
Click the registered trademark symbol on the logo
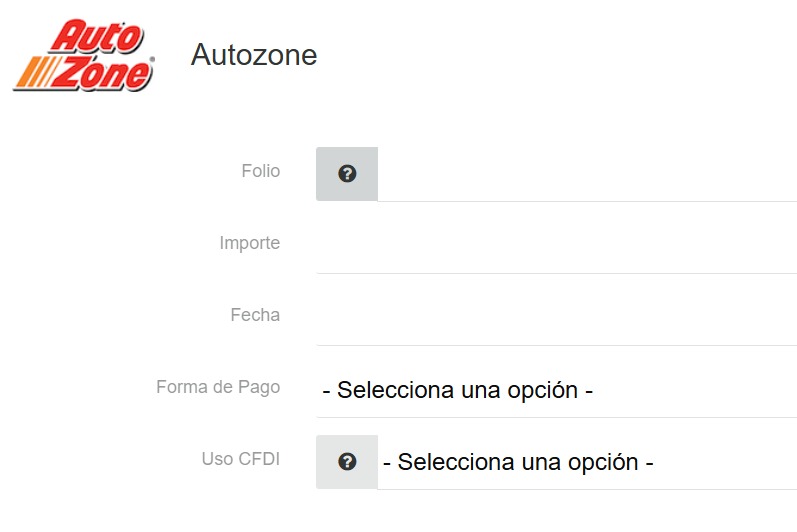151,59
